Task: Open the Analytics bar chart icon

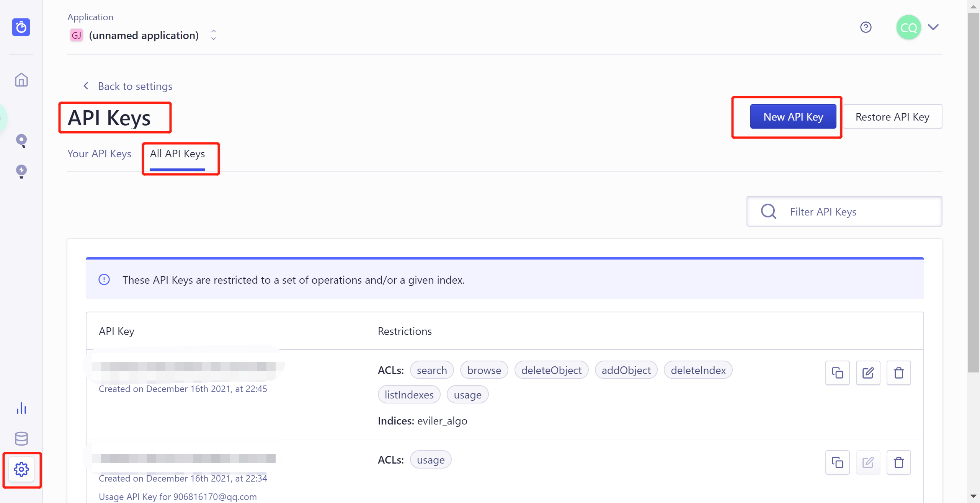Action: coord(21,408)
